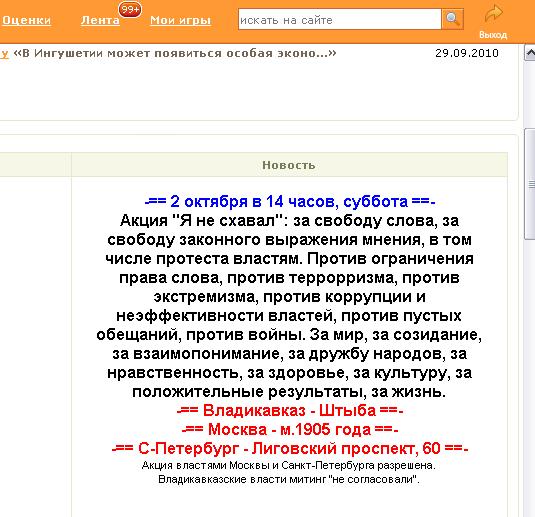Open the Оценки menu item
Viewport: 535px width, 517px height.
tap(26, 20)
